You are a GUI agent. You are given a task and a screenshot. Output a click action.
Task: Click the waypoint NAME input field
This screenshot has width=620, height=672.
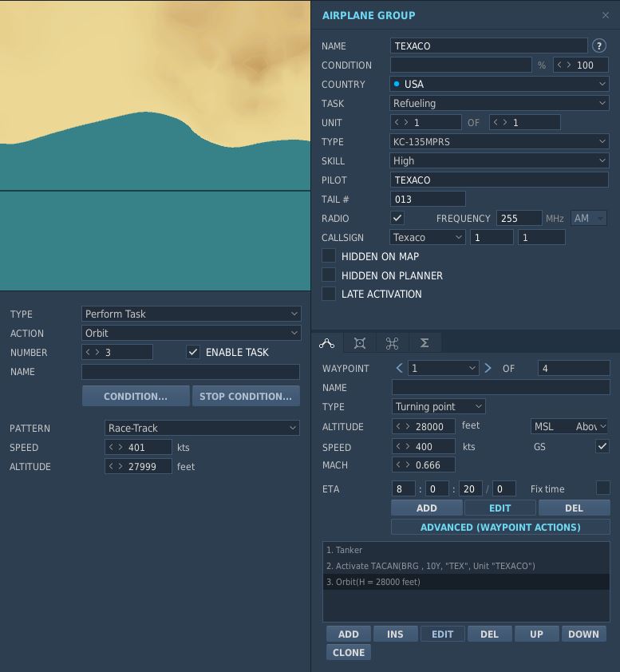pos(500,387)
